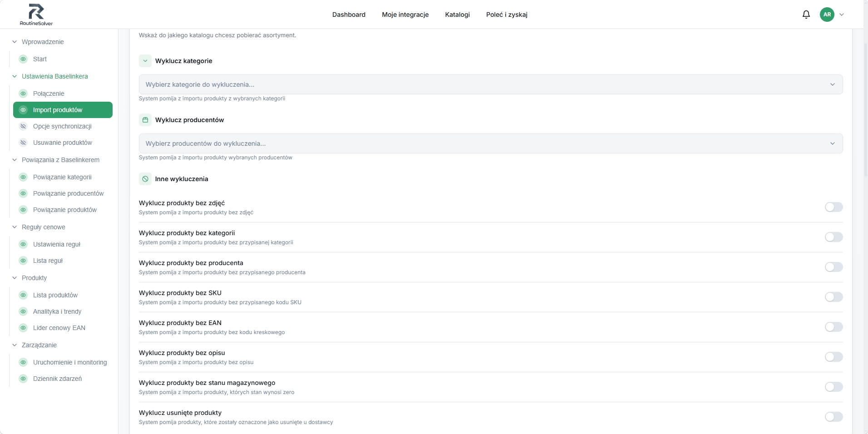
Task: Enable Wyklucz produkty bez zdjęć switch
Action: [833, 207]
